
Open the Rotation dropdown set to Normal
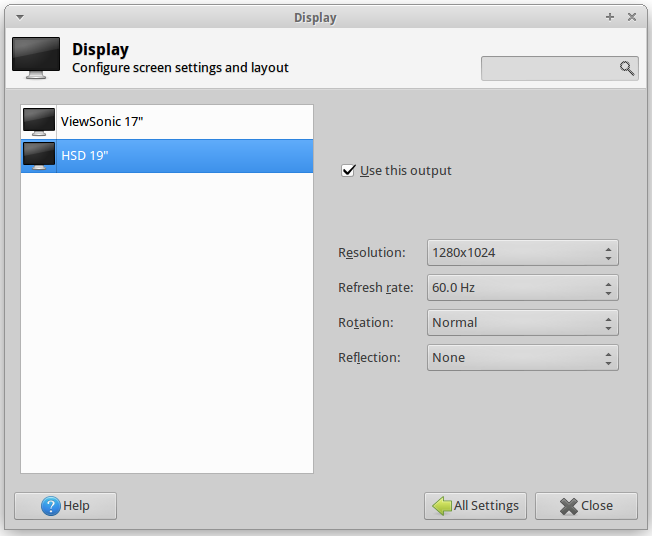pyautogui.click(x=523, y=322)
